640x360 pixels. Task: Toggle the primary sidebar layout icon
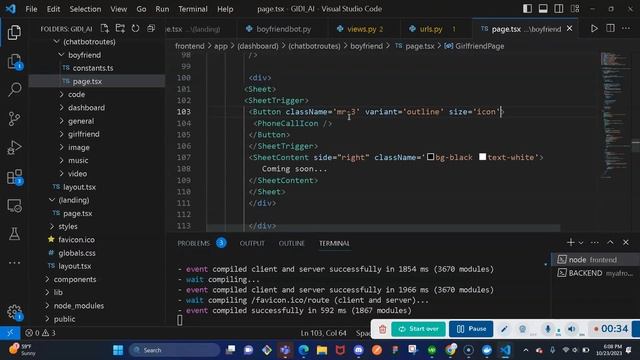(527, 9)
